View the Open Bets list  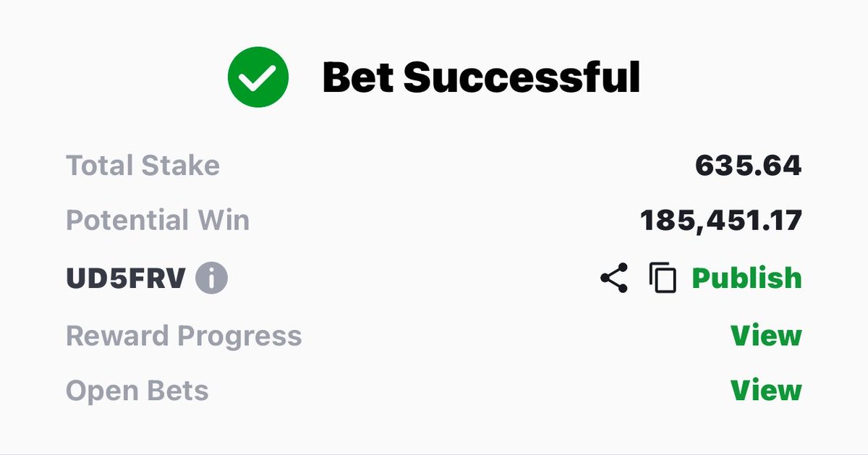[766, 391]
